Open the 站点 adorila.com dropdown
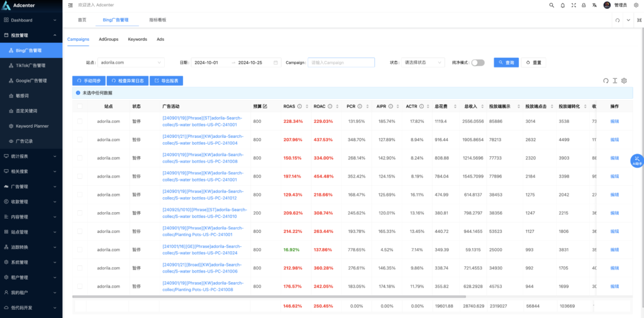The width and height of the screenshot is (644, 318). coord(131,62)
